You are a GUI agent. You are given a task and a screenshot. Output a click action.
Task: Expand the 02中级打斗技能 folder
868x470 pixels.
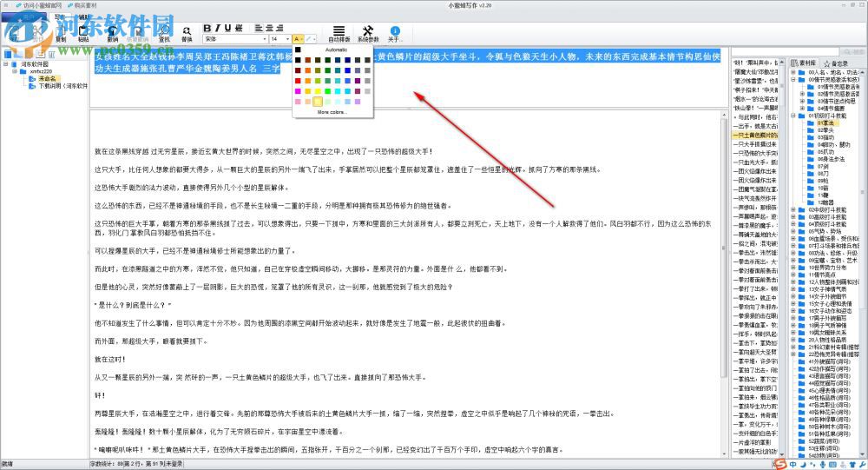pos(793,210)
